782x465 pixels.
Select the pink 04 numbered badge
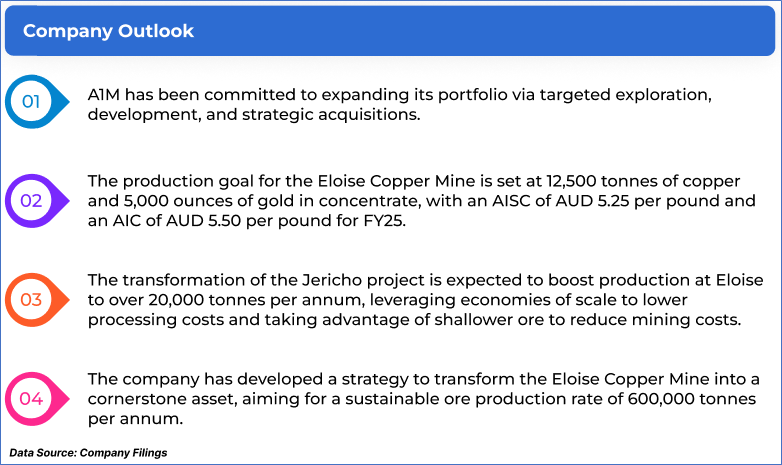coord(33,398)
